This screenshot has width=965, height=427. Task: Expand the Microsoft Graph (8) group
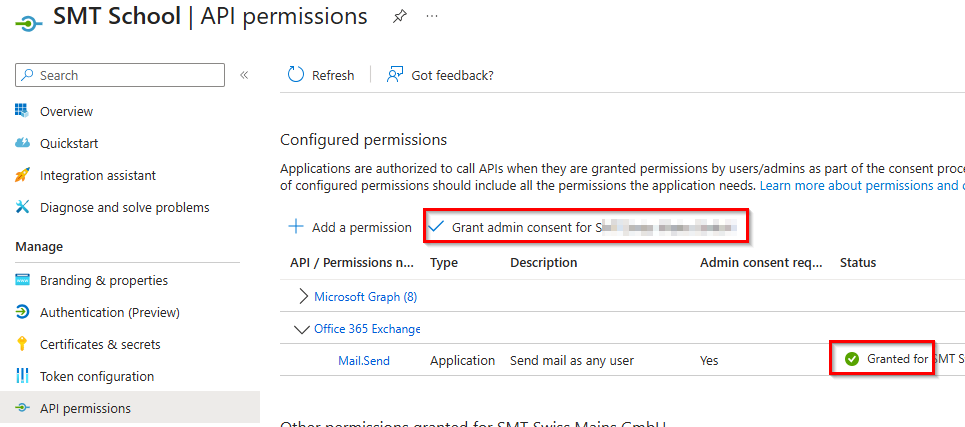(304, 296)
